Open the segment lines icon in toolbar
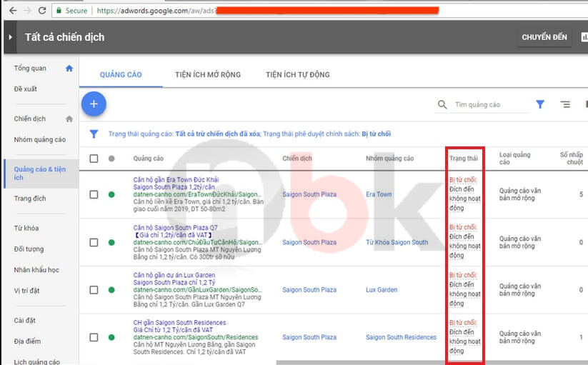 tap(565, 104)
